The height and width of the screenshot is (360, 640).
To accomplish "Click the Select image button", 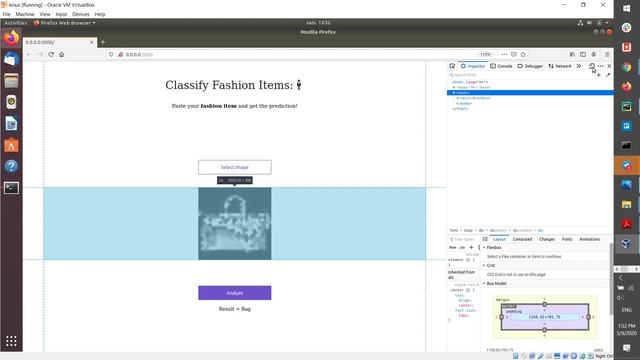I will (x=235, y=167).
